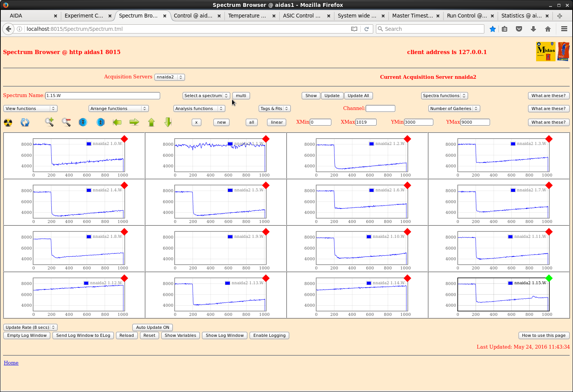Click the zoom in magnifier icon
573x392 pixels.
pos(49,122)
